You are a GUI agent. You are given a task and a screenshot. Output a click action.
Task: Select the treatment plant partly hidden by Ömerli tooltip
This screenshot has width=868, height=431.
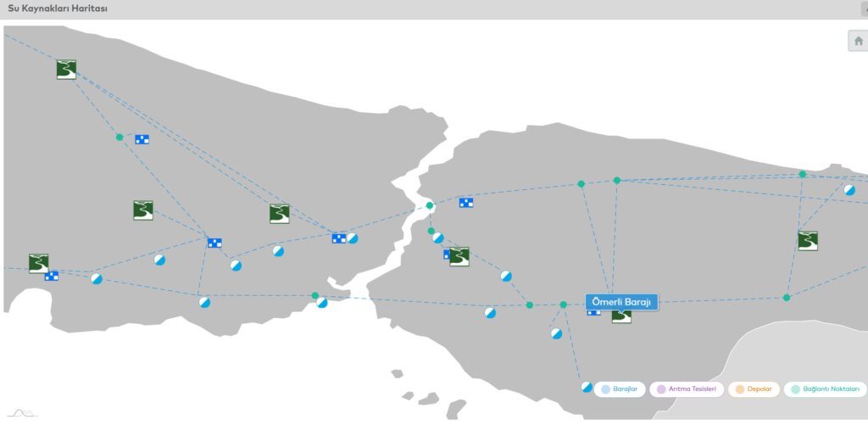pyautogui.click(x=594, y=312)
